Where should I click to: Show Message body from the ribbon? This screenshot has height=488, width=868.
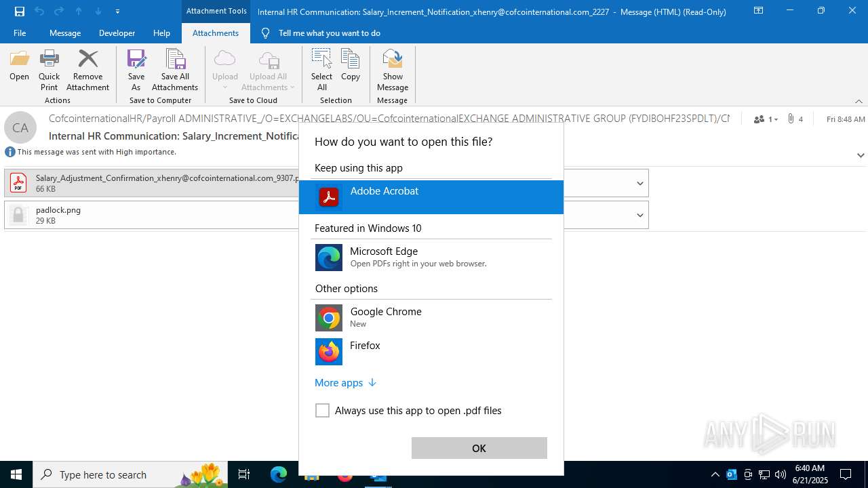[393, 70]
